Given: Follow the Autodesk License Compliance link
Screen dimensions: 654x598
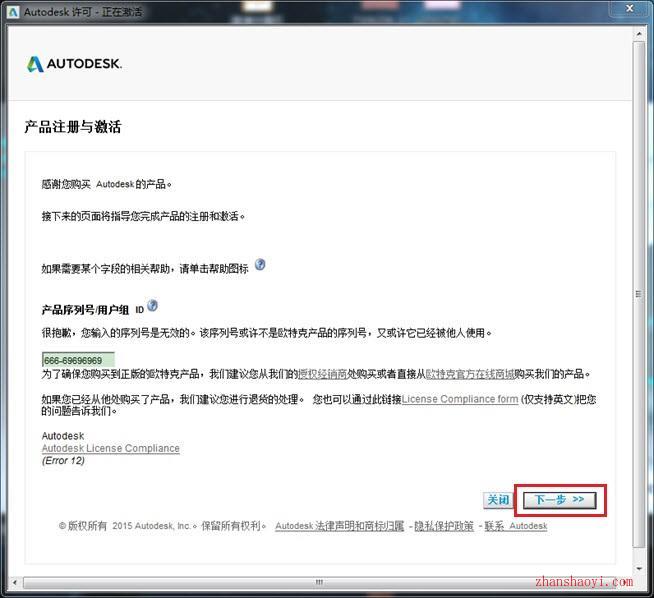Looking at the screenshot, I should (111, 448).
